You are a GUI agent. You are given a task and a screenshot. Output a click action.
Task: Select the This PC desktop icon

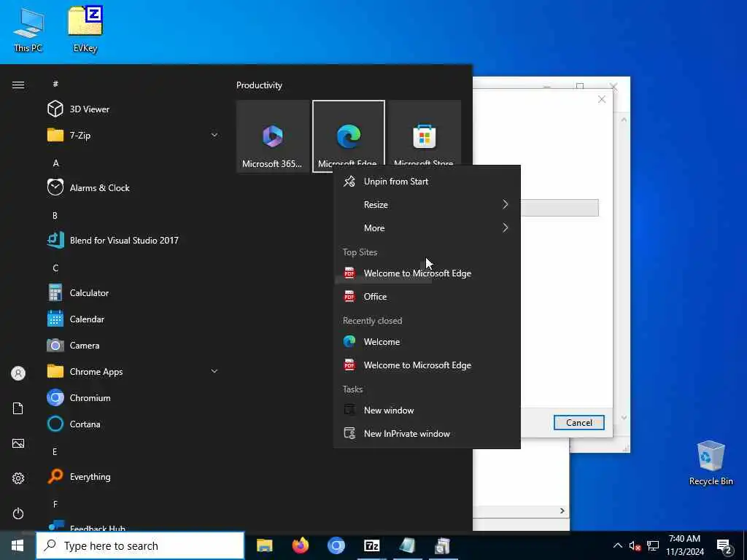(28, 29)
